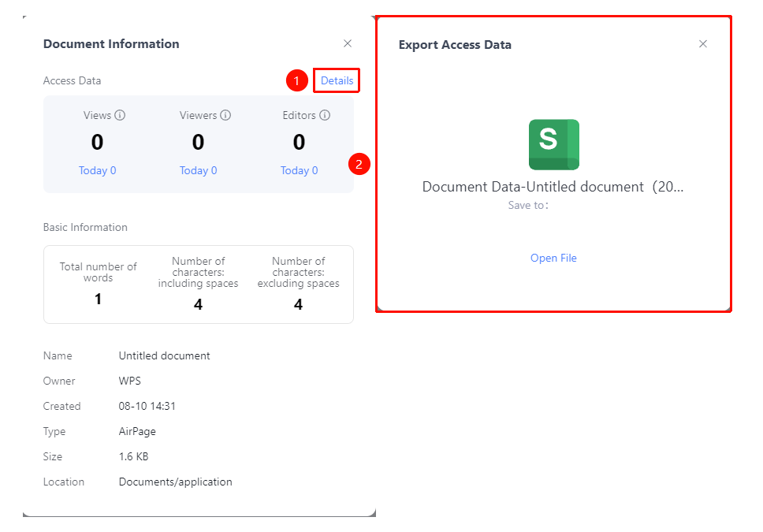
Task: Click the Viewers info icon
Action: tap(225, 115)
